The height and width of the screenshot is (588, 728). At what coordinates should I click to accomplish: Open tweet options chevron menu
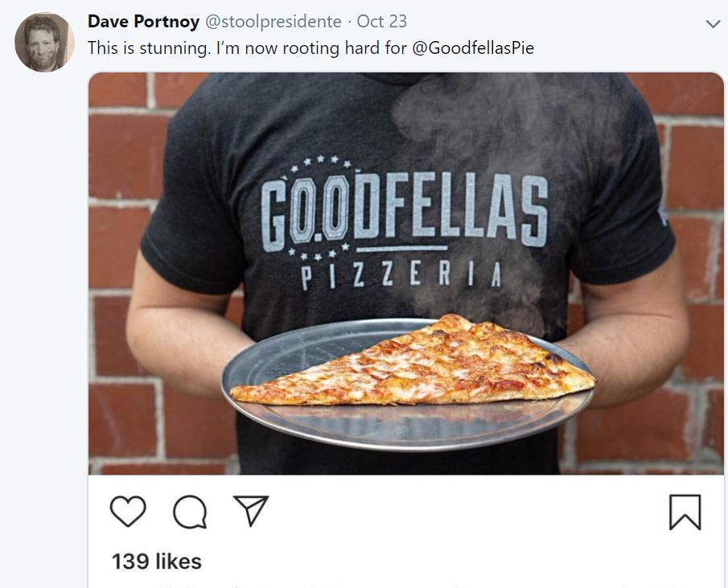[713, 23]
